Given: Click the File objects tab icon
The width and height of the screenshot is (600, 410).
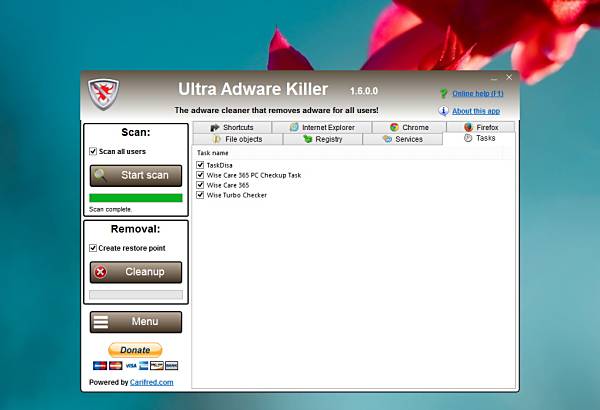Looking at the screenshot, I should click(216, 139).
